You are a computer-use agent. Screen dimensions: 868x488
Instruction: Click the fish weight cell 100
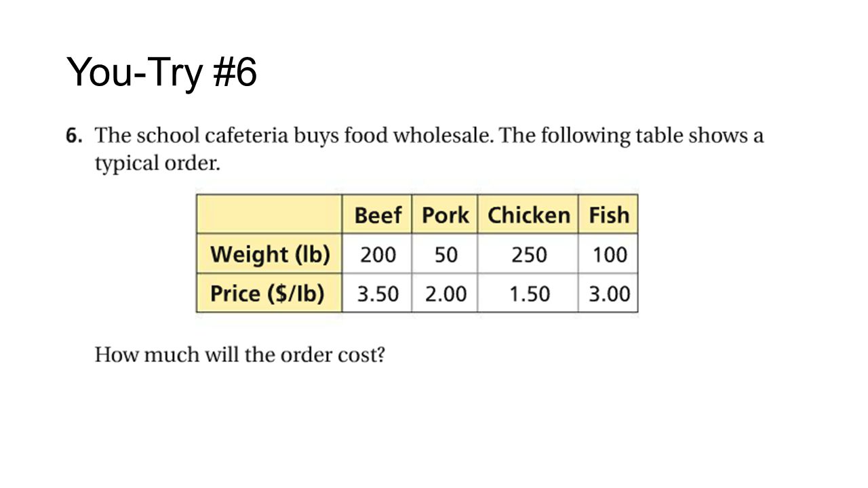(x=608, y=254)
